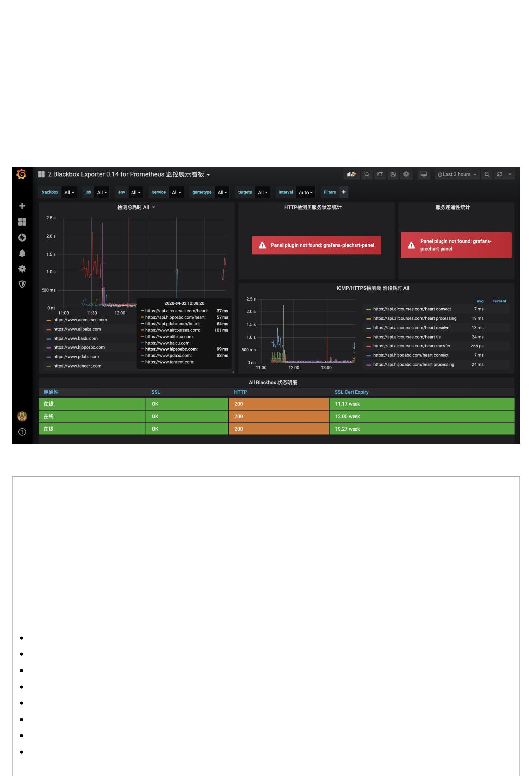Sort table by HTTP column header
The image size is (532, 776).
coord(240,392)
